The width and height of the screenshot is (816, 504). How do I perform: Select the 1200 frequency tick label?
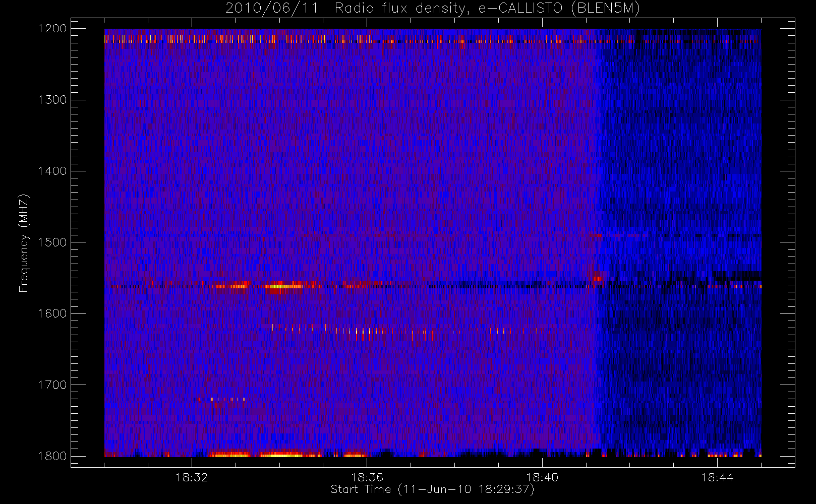pos(52,29)
